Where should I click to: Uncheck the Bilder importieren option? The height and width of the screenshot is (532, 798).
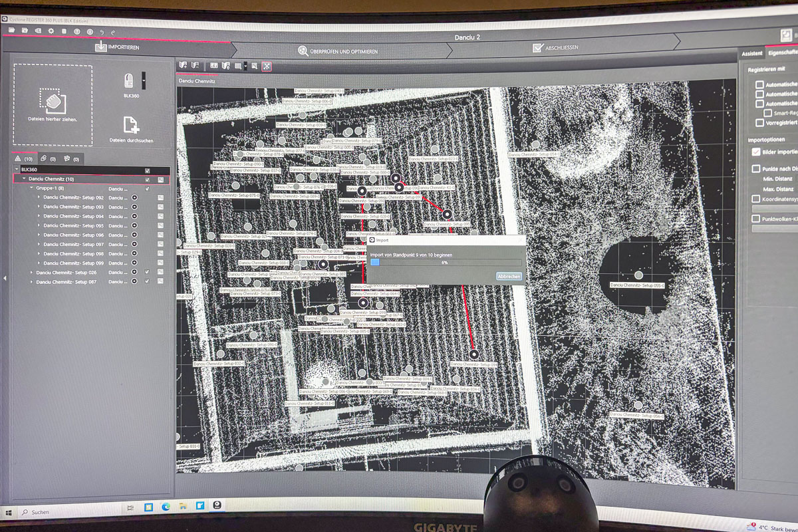(x=756, y=152)
